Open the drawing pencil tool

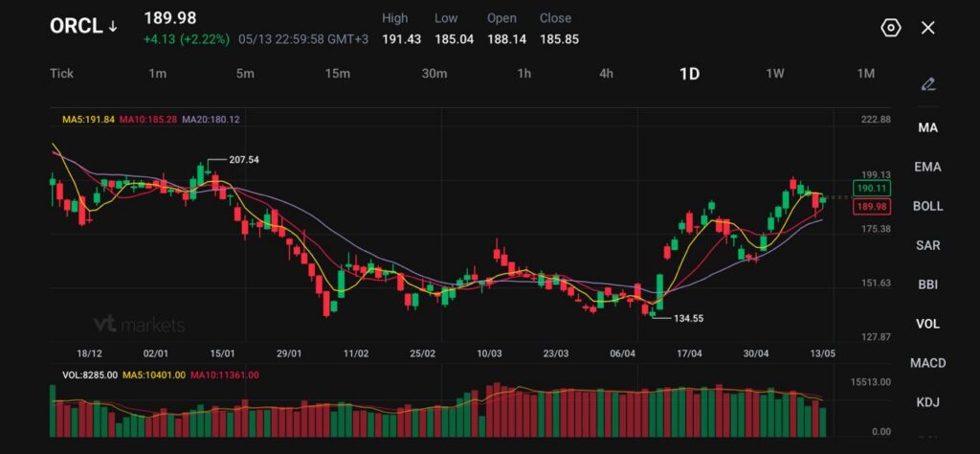[x=928, y=83]
